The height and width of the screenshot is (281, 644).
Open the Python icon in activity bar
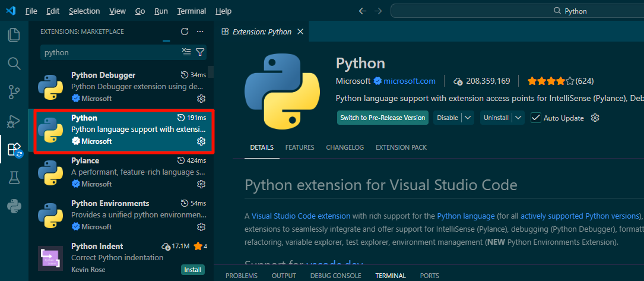[x=14, y=206]
